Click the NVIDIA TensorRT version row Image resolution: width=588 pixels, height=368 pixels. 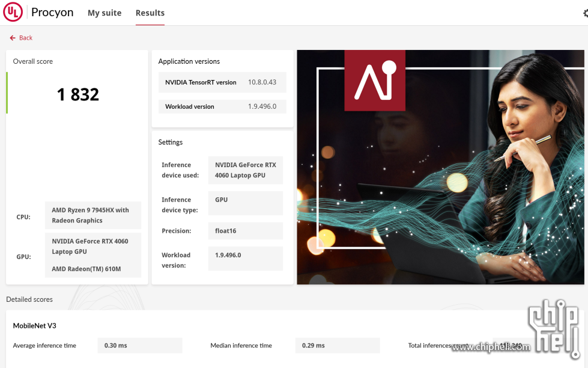coord(222,82)
